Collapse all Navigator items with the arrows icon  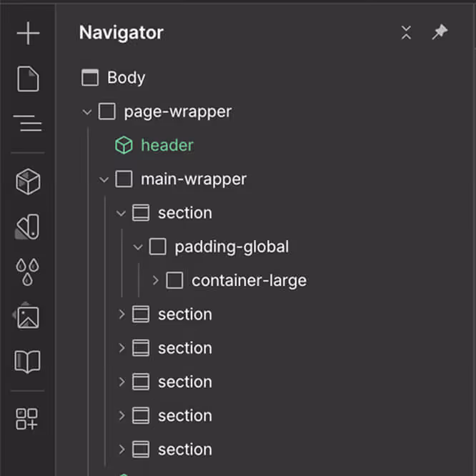[406, 32]
